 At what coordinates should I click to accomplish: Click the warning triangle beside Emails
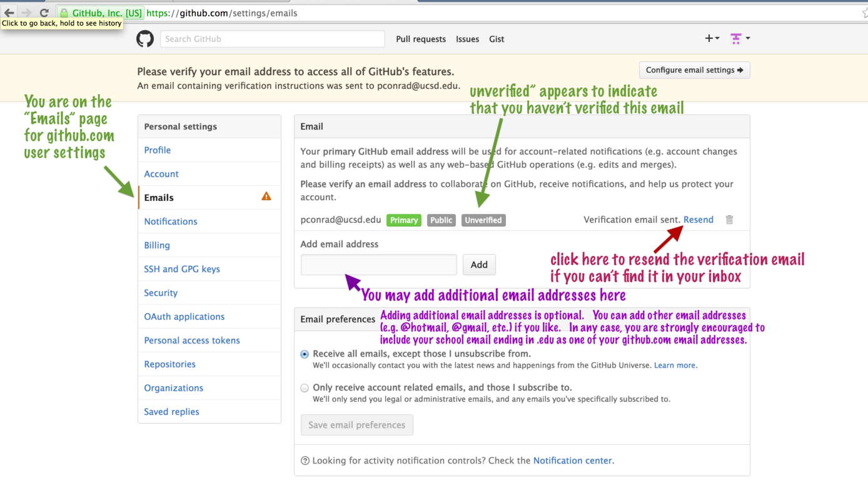point(266,196)
